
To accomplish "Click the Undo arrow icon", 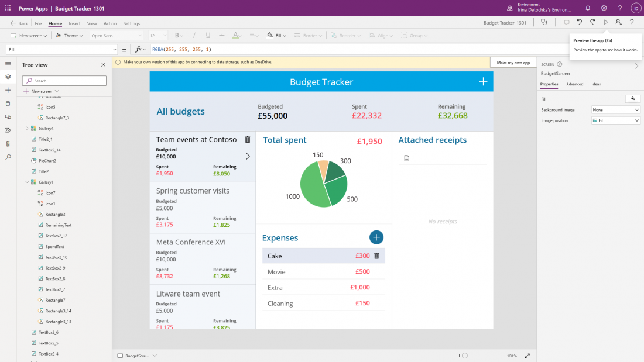I will [x=579, y=22].
